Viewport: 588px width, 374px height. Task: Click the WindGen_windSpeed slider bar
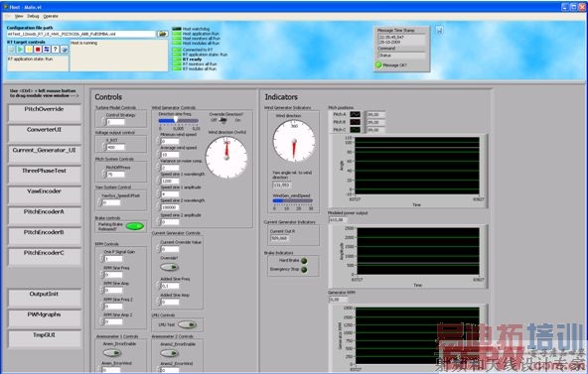tap(292, 200)
